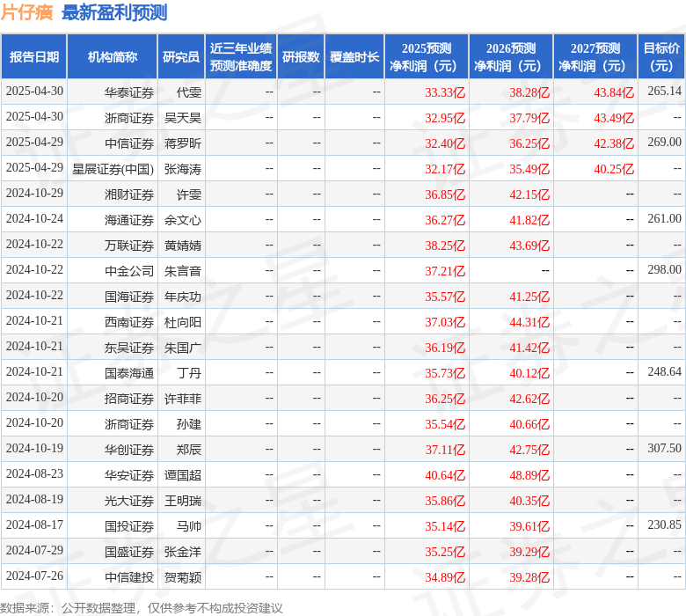Click the 近三年业绩预测准确度 header

click(241, 57)
